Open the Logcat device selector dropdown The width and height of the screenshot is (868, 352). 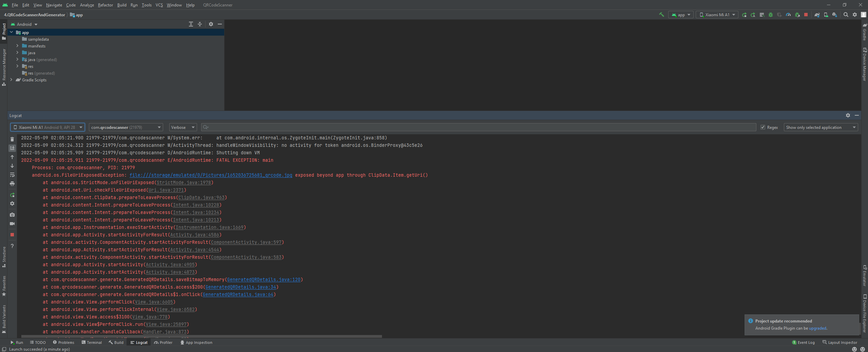[x=47, y=127]
